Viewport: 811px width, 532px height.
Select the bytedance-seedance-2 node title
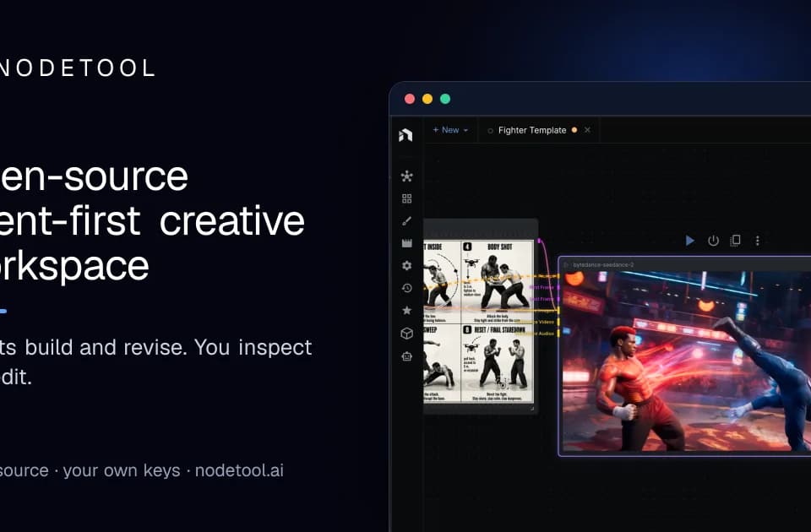pos(603,264)
